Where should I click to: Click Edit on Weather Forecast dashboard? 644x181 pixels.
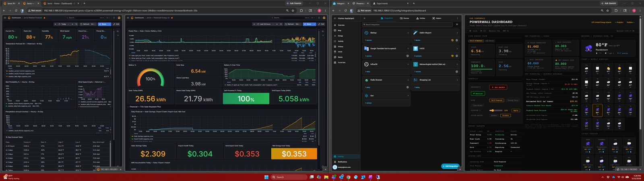(116, 24)
